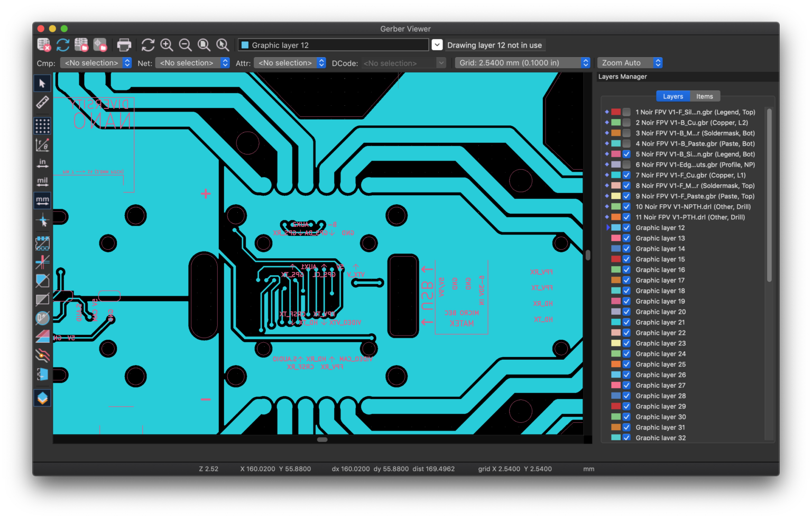Clear all loaded layers
The width and height of the screenshot is (812, 519).
point(44,44)
